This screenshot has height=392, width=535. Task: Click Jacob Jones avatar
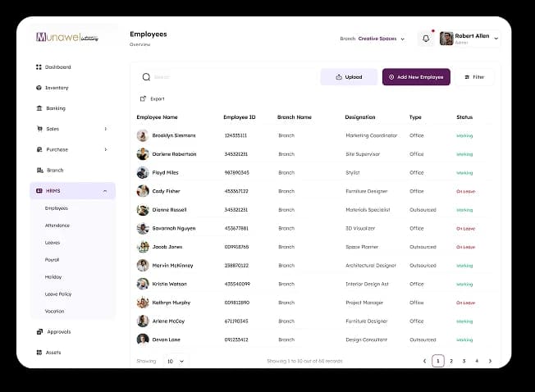[x=143, y=247]
